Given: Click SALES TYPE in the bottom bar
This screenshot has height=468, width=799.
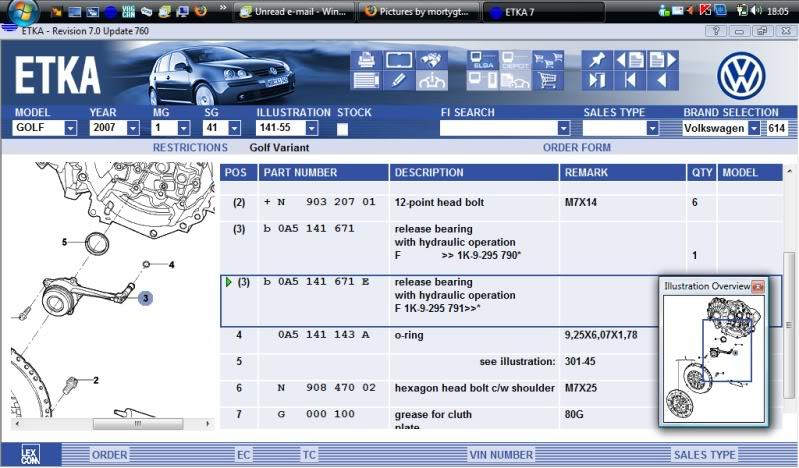Looking at the screenshot, I should tap(705, 455).
